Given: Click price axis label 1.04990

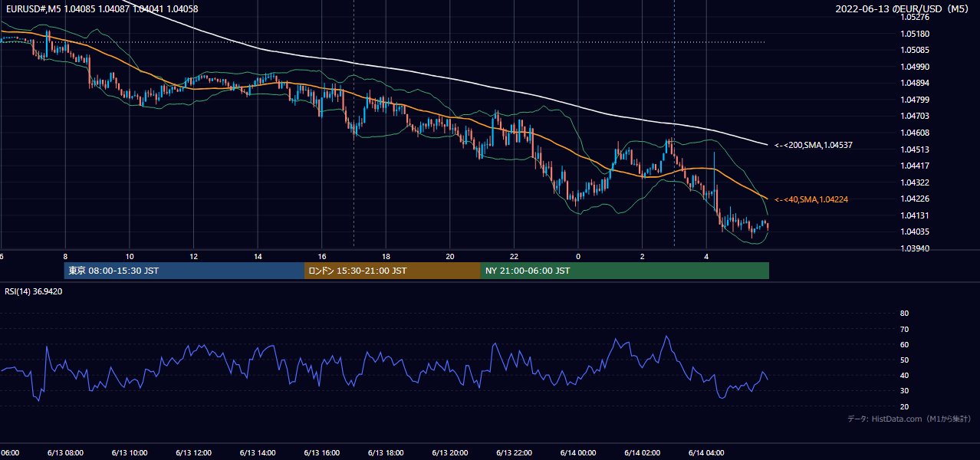Looking at the screenshot, I should click(916, 67).
